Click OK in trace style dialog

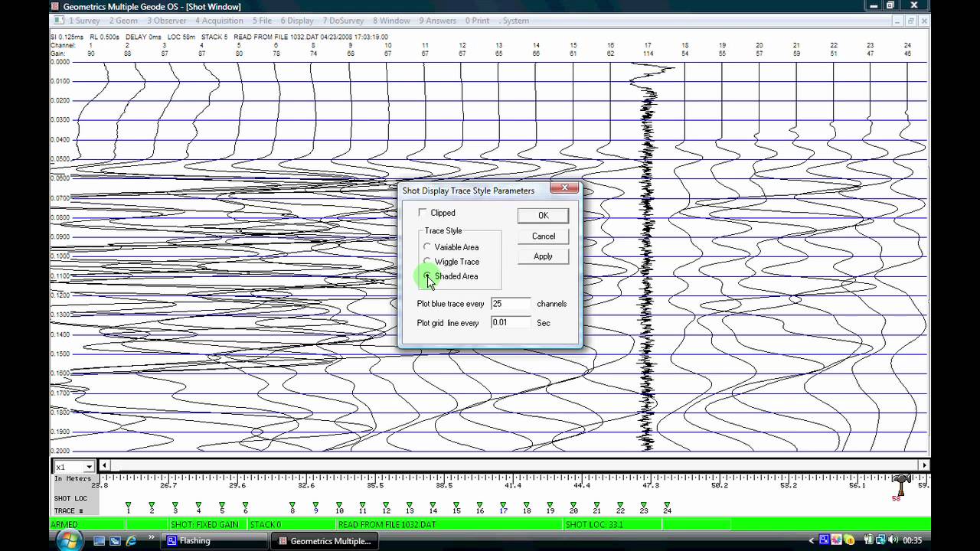point(543,216)
